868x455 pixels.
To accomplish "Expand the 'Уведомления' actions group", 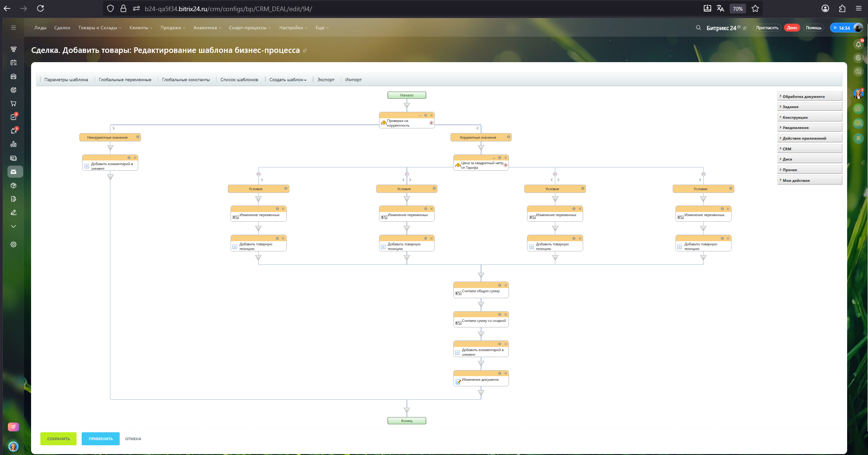I will click(x=810, y=128).
